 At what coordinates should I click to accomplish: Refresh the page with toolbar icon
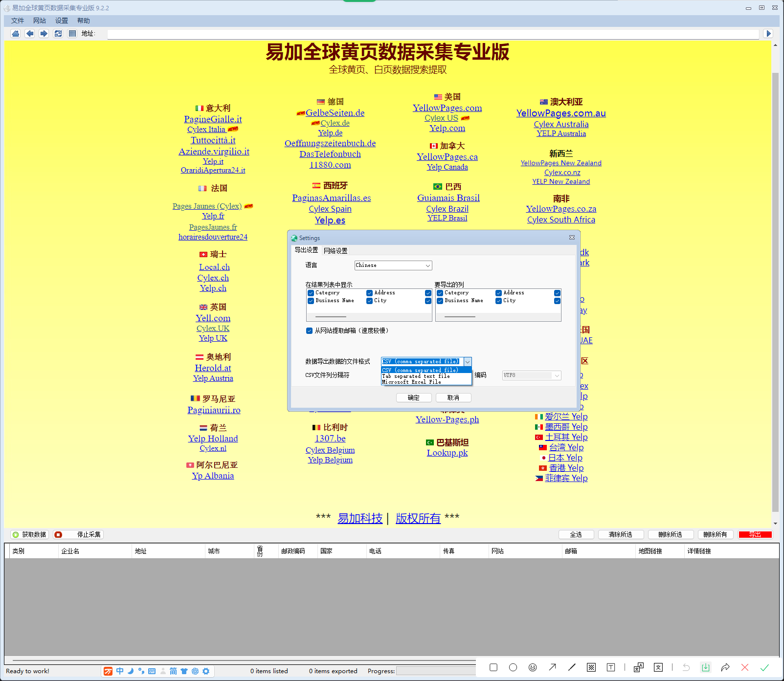pos(58,33)
